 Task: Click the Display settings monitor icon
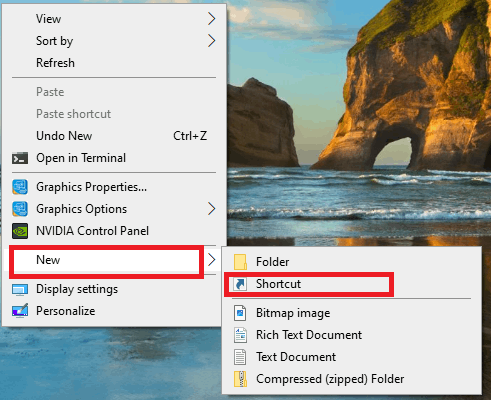[x=20, y=289]
